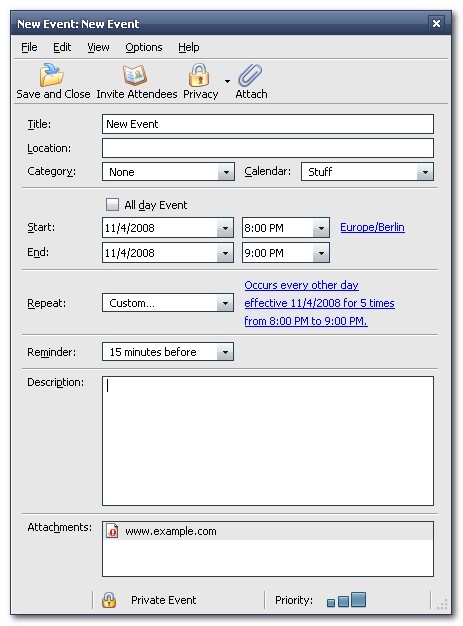463x626 pixels.
Task: Open the End date 11/4/2008 picker arrow
Action: [225, 253]
